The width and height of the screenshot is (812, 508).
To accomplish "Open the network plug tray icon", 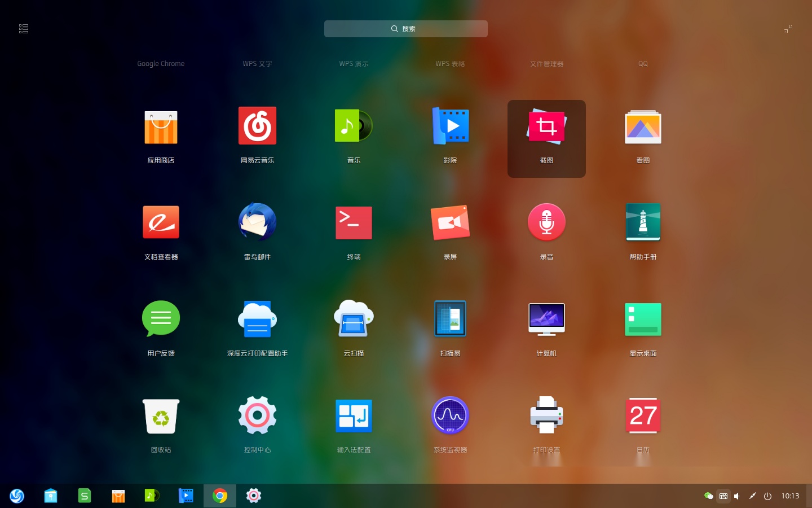I will click(752, 496).
